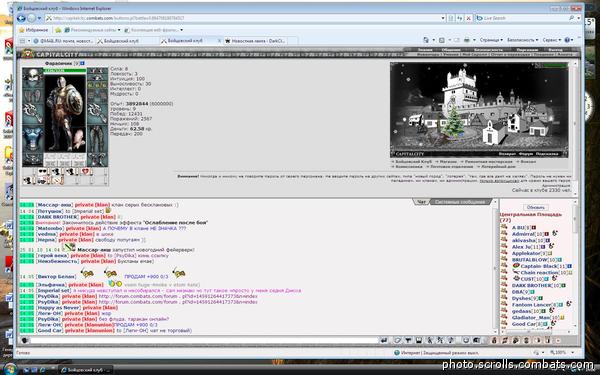The height and width of the screenshot is (375, 600).
Task: Click the heart effect icon under character
Action: pos(85,171)
